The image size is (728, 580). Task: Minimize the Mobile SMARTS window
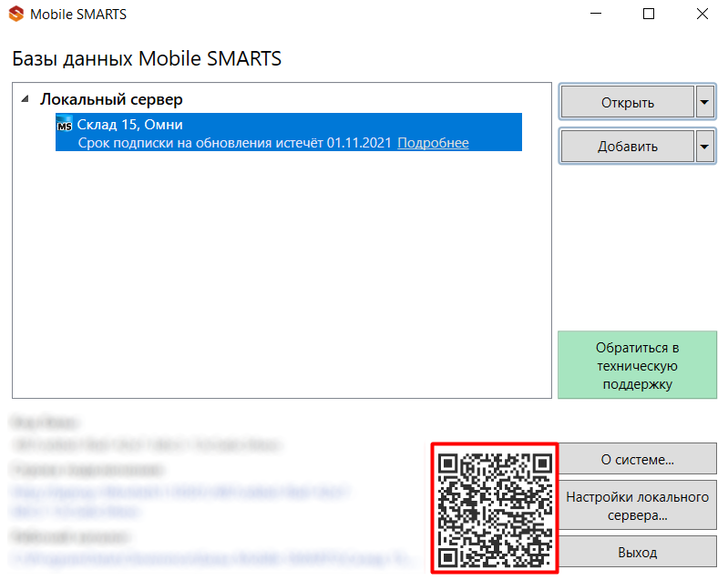pos(596,14)
